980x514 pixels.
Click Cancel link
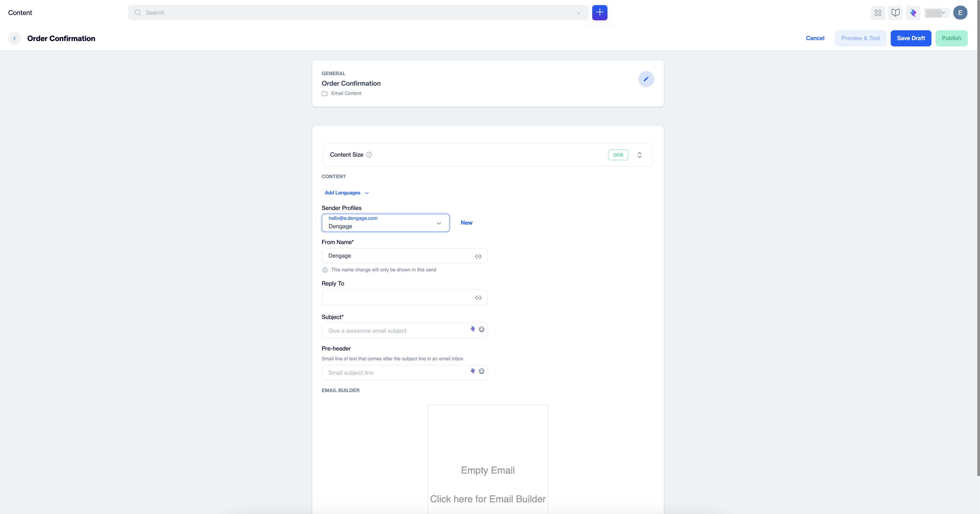815,38
